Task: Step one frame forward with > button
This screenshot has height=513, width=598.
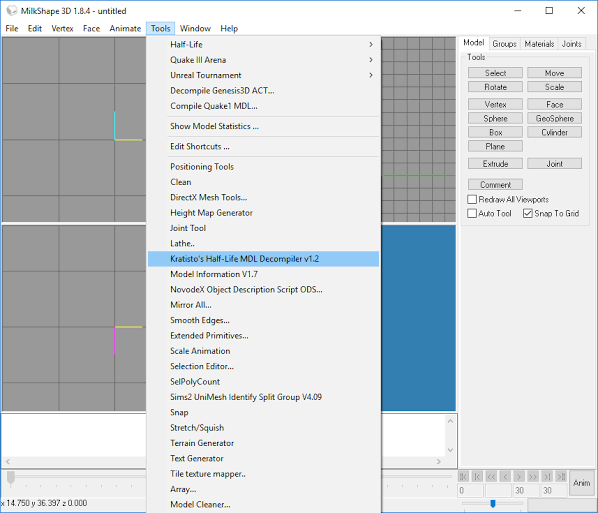Action: pos(519,477)
